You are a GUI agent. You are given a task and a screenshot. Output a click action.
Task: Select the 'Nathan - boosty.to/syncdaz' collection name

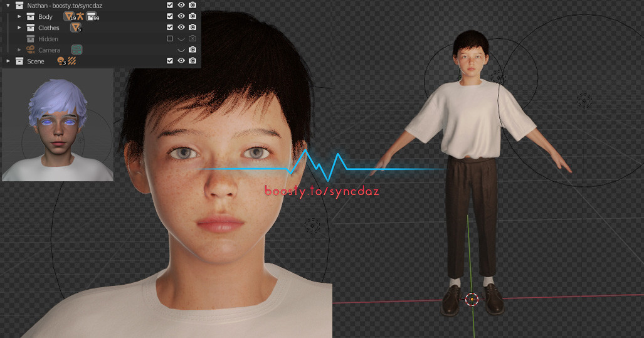click(65, 6)
